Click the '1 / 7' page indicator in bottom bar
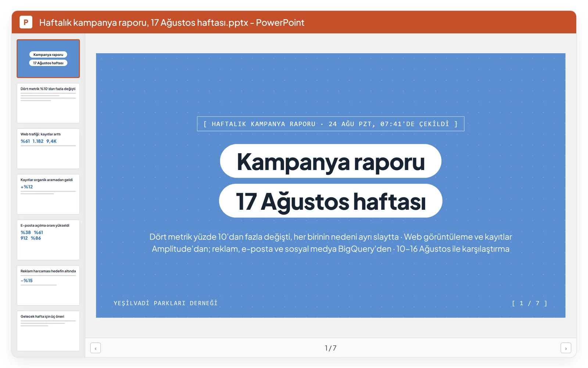 (331, 348)
